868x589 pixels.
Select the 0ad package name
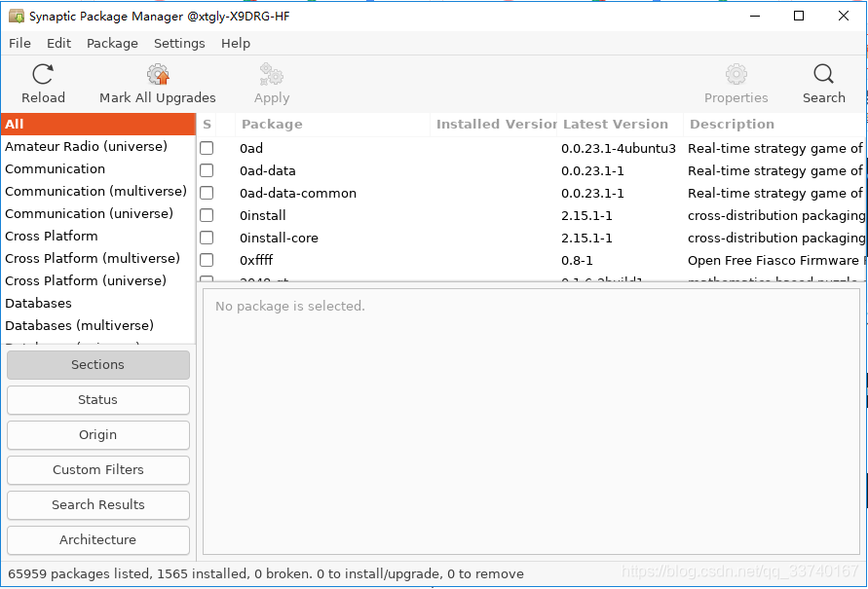point(251,148)
